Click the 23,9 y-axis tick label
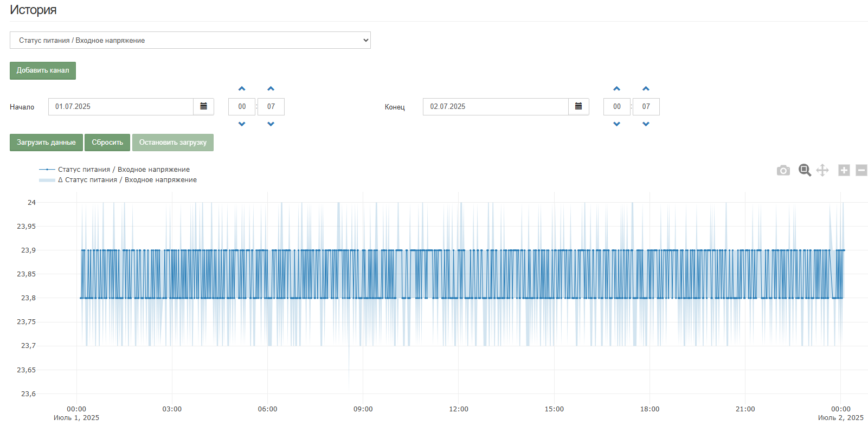This screenshot has width=868, height=426. tap(28, 250)
